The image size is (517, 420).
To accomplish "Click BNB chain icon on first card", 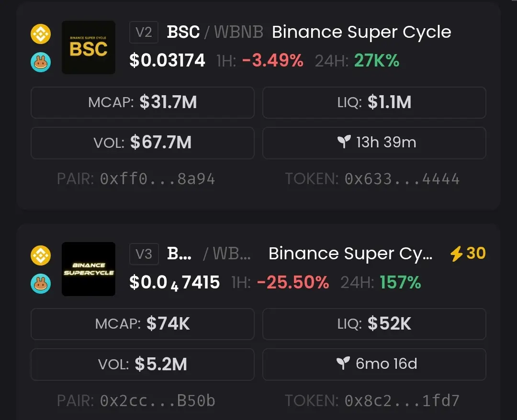I will point(41,33).
